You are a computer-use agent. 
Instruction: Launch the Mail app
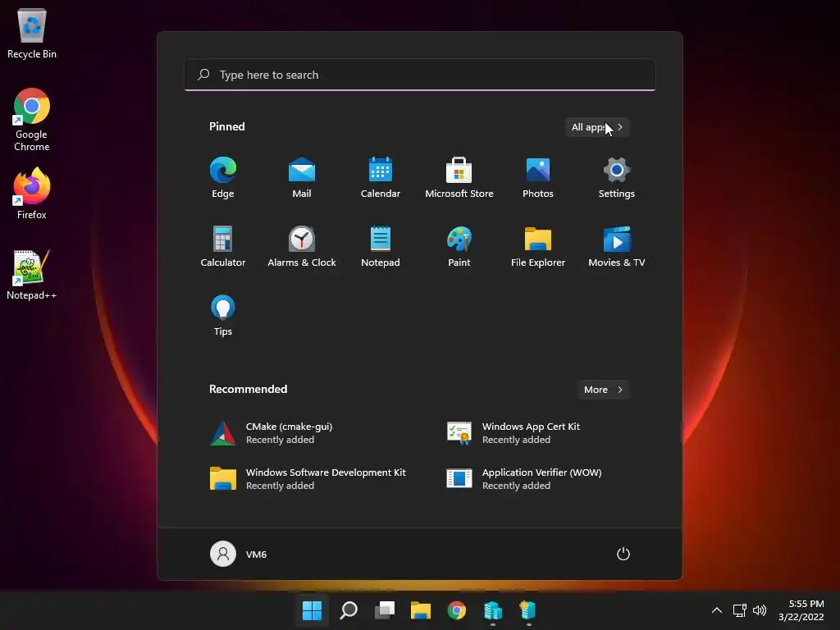coord(302,178)
